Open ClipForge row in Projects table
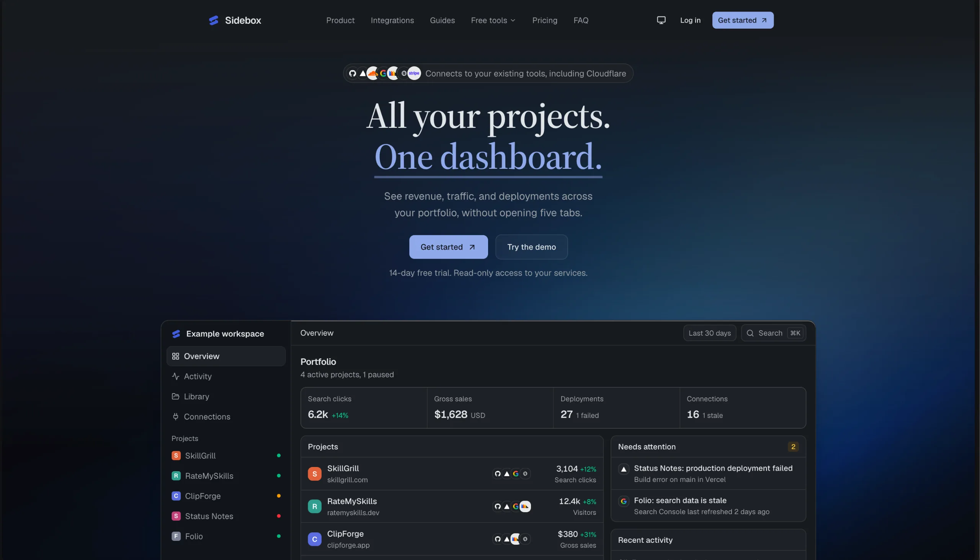Image resolution: width=980 pixels, height=560 pixels. tap(452, 539)
